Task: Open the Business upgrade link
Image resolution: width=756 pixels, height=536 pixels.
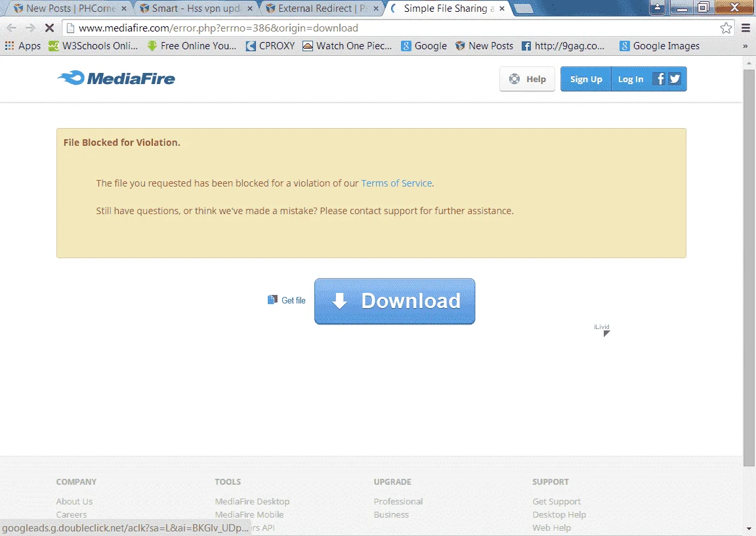Action: pos(391,514)
